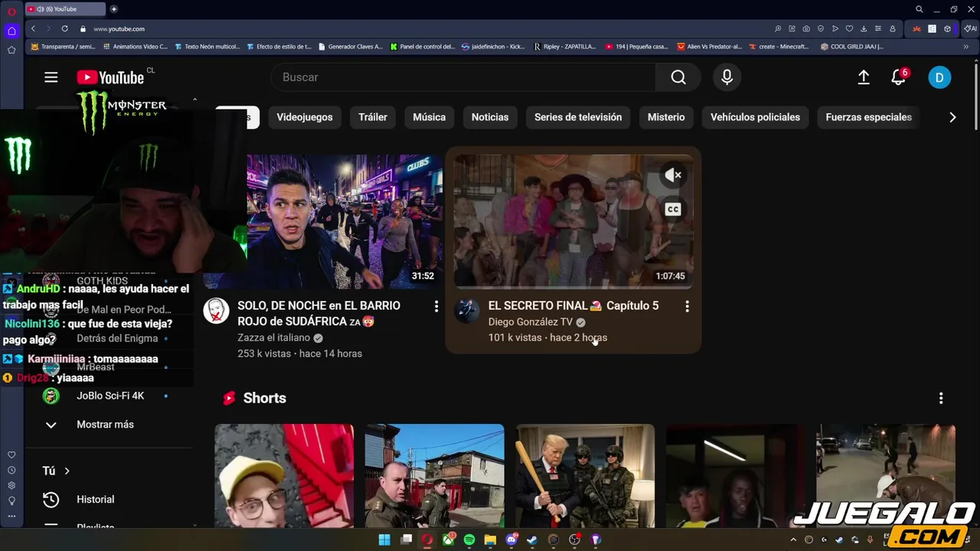The height and width of the screenshot is (551, 980).
Task: Select the Vehículos policiales chip
Action: (755, 117)
